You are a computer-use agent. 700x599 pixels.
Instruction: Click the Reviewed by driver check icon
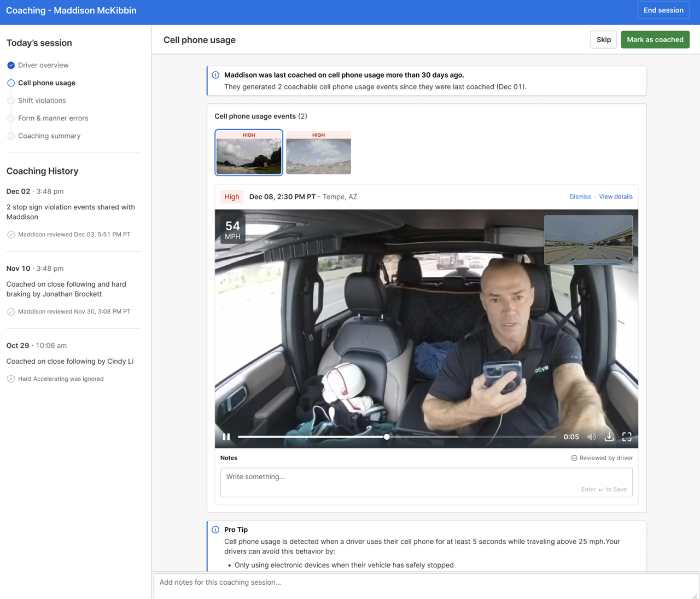pos(574,458)
